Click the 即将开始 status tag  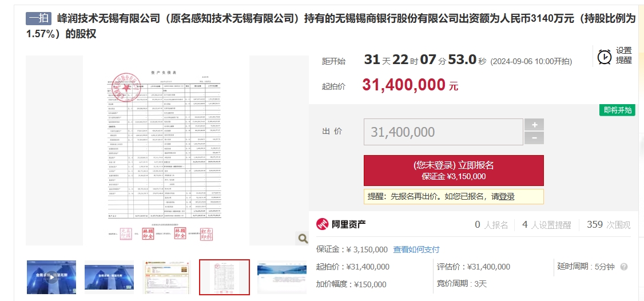(617, 110)
